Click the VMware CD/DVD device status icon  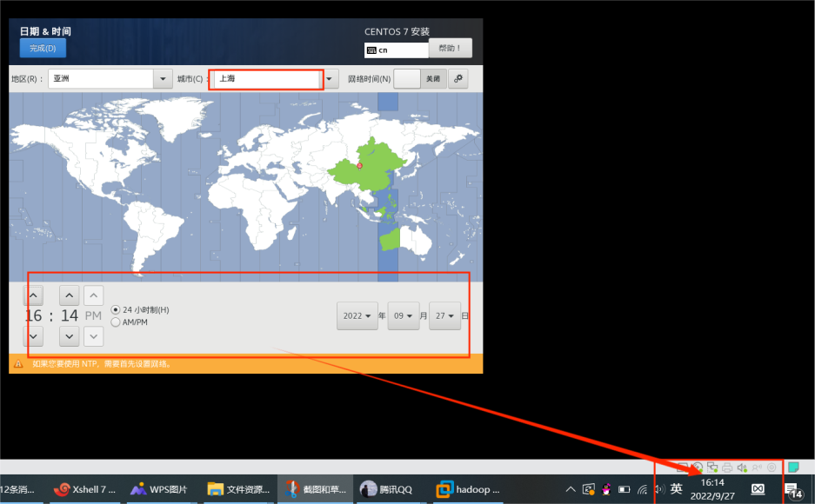point(698,468)
